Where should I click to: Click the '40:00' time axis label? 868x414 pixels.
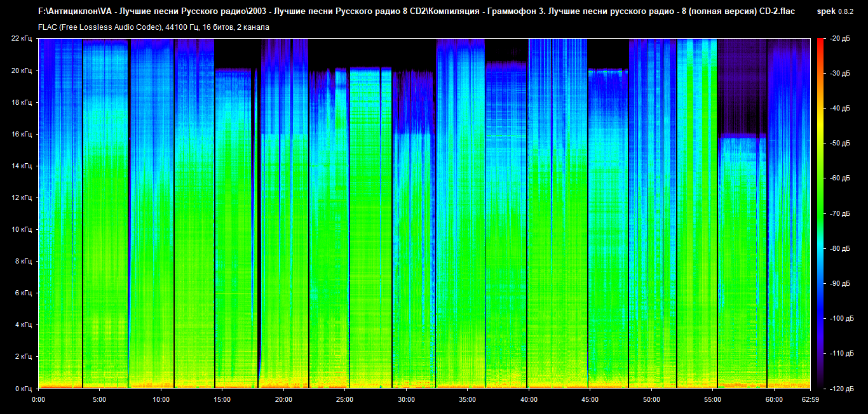point(529,399)
